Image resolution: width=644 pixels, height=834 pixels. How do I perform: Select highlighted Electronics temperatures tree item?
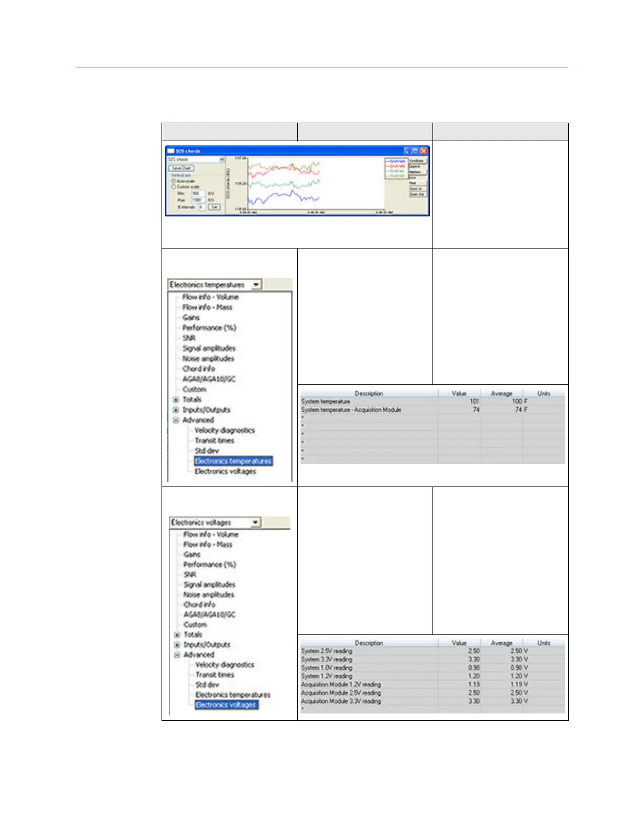(x=233, y=461)
